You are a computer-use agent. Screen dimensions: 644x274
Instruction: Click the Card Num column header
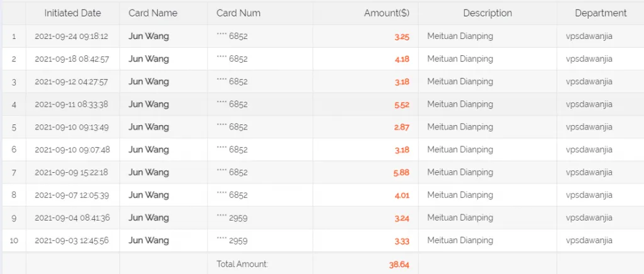click(x=238, y=13)
